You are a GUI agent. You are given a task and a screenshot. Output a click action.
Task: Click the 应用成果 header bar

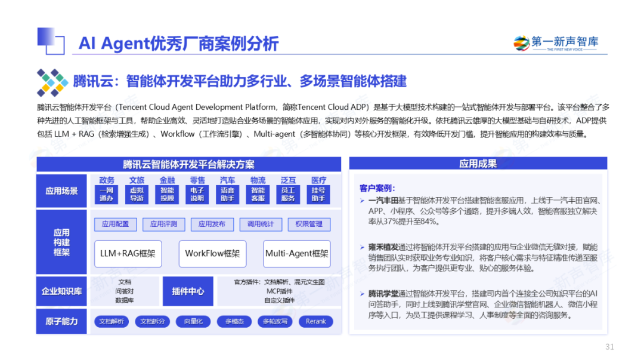point(478,164)
